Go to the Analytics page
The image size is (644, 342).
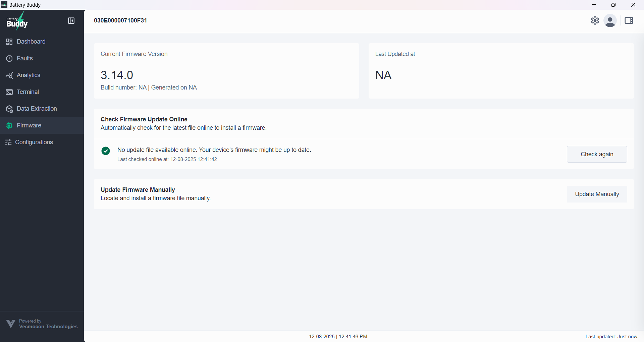pos(29,75)
